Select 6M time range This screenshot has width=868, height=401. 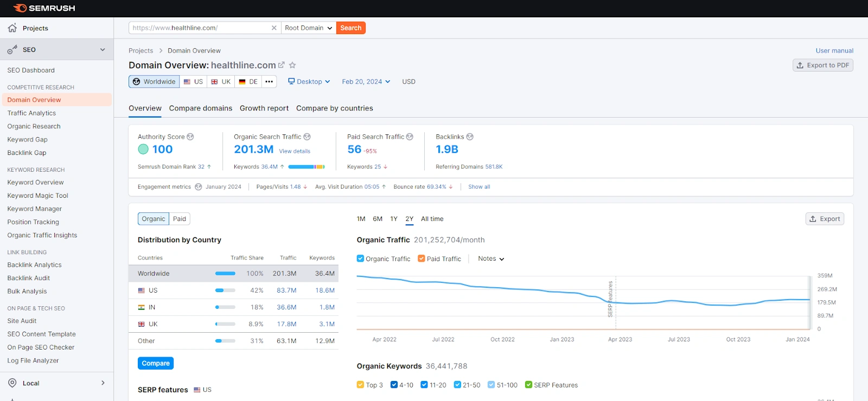378,219
